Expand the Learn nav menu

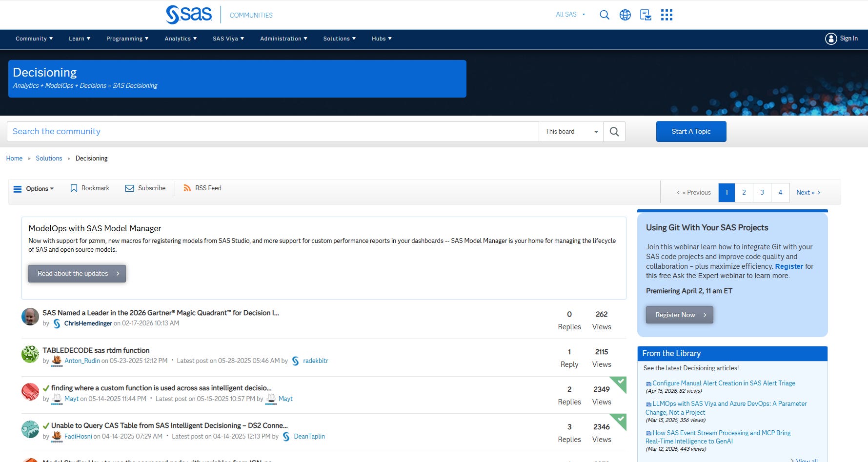coord(80,39)
